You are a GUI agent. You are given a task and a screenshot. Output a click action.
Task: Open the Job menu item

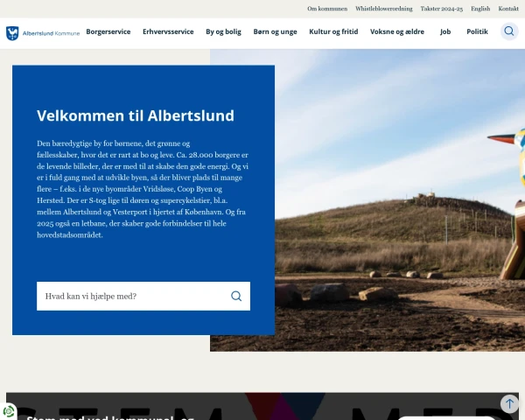[x=445, y=31]
